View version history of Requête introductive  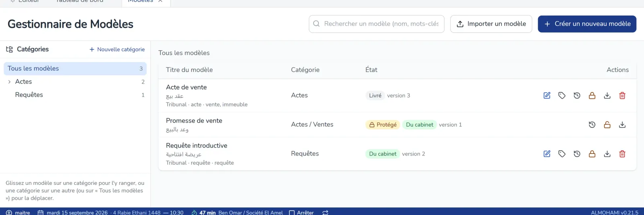[577, 154]
